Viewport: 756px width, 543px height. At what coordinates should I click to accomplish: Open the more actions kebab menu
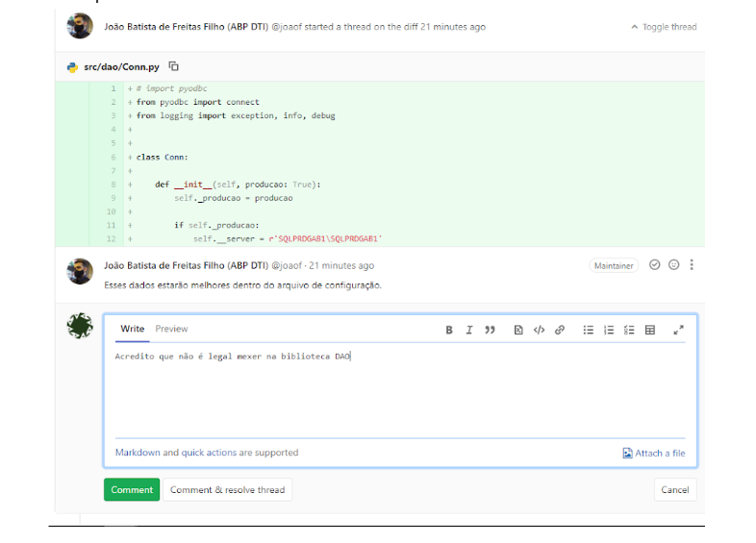pyautogui.click(x=692, y=265)
